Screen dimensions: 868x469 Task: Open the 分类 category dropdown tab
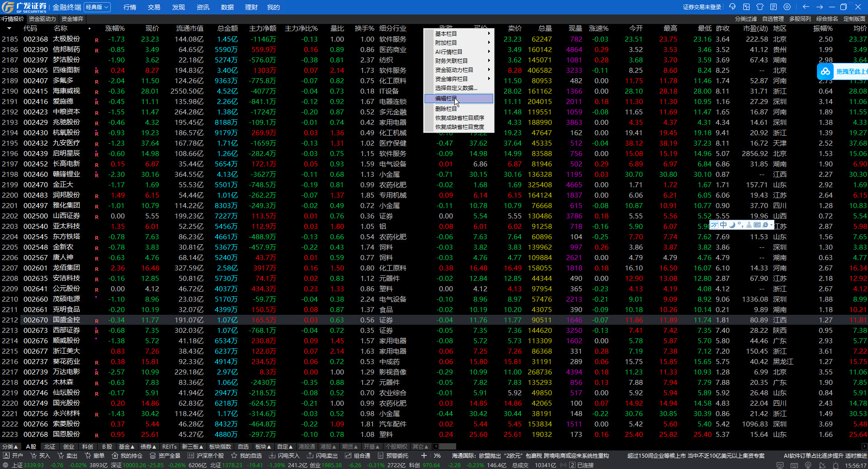10,447
